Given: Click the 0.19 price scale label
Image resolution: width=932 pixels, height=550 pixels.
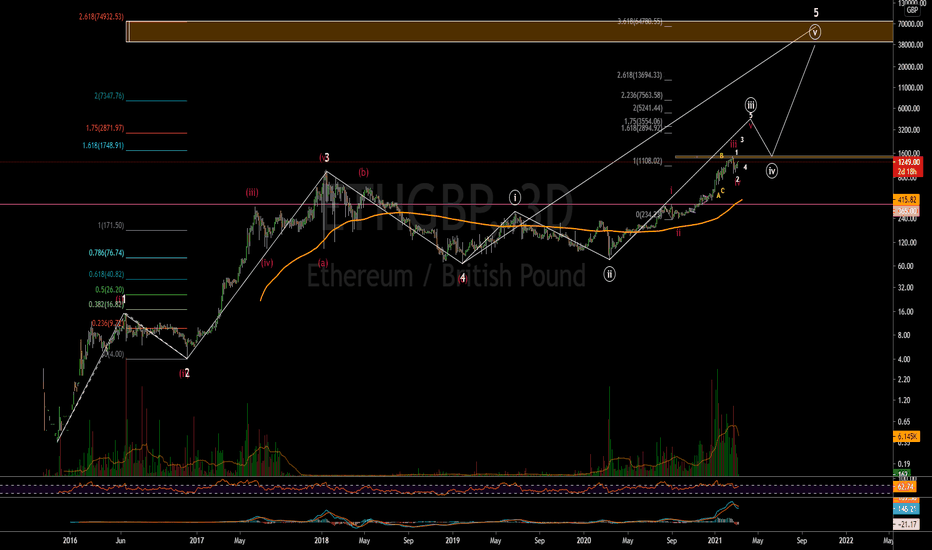Looking at the screenshot, I should point(904,464).
